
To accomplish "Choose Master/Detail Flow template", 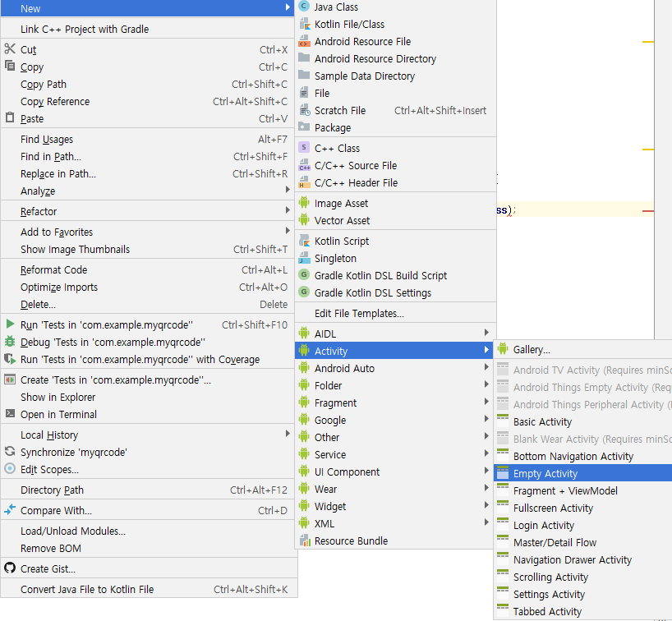I will pos(582,542).
